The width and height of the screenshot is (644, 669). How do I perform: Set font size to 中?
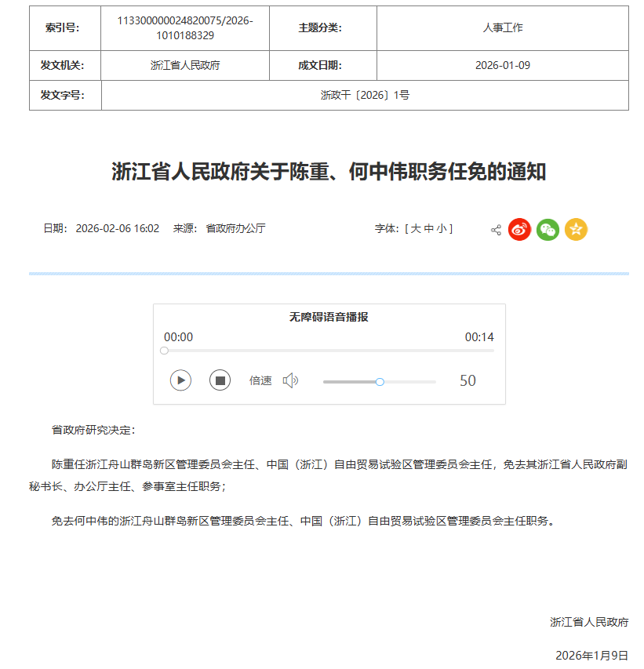428,229
